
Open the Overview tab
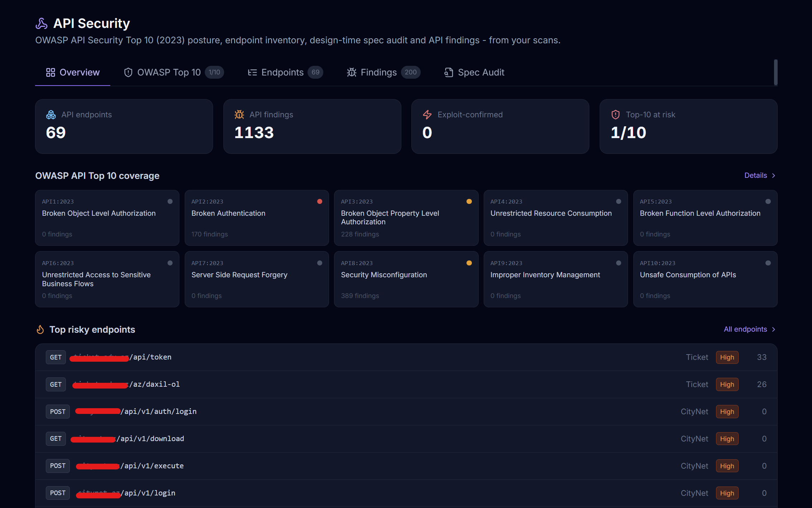tap(73, 72)
